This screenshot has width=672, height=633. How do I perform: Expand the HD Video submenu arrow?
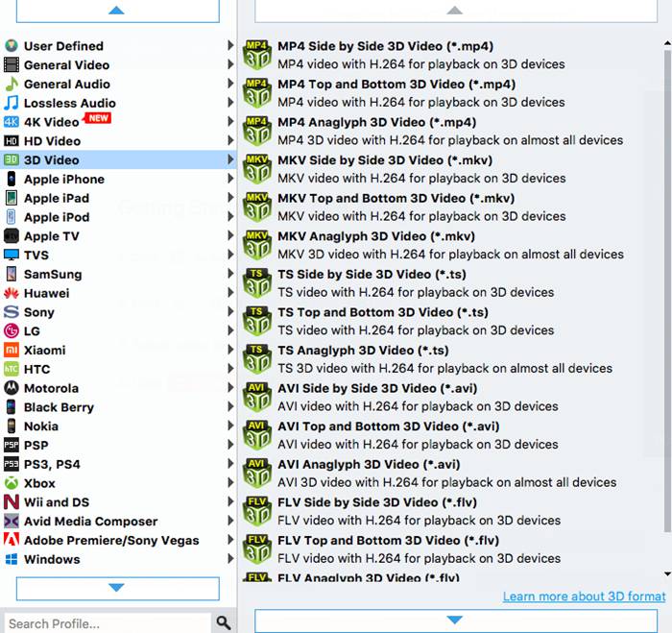point(230,140)
